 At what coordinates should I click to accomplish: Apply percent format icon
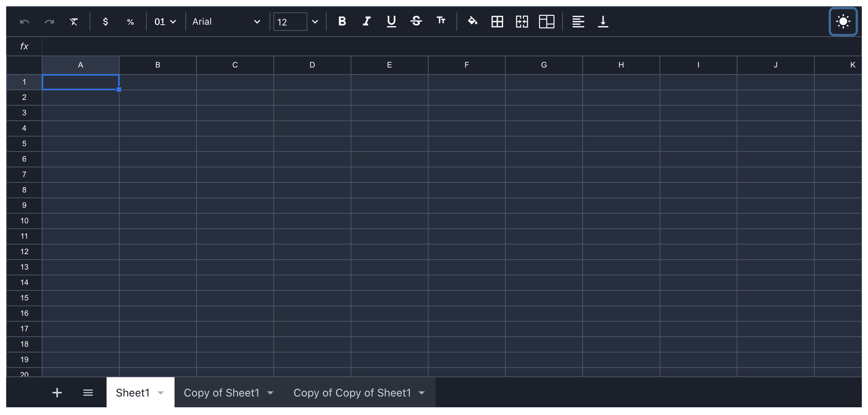point(130,22)
